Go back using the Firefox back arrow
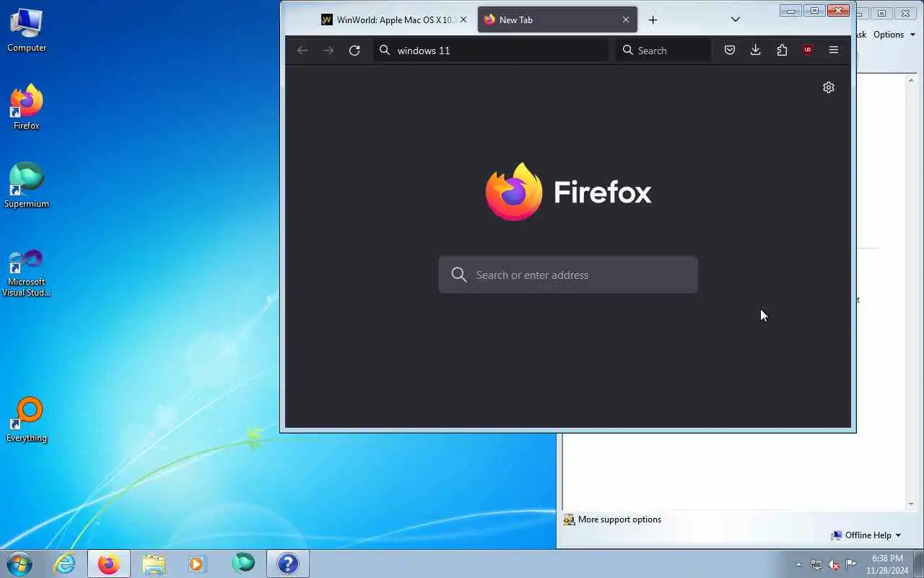Viewport: 924px width, 578px height. coord(302,50)
